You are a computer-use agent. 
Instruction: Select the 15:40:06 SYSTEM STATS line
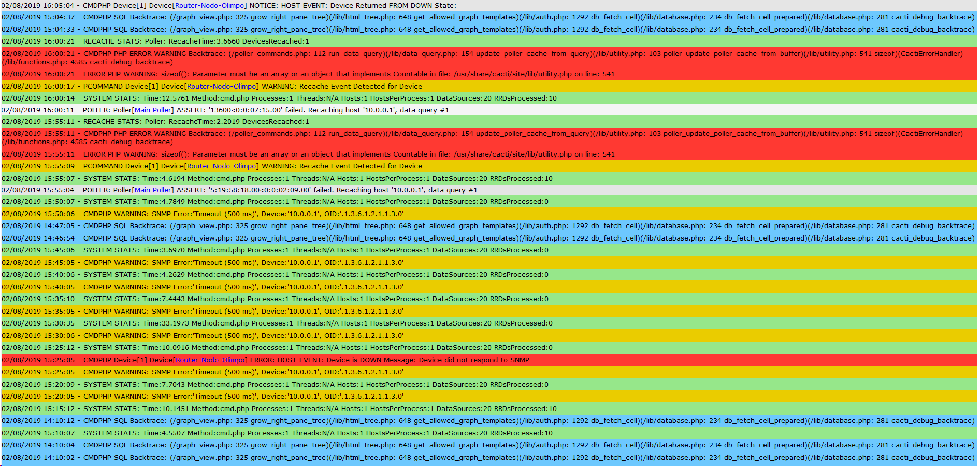pos(489,275)
